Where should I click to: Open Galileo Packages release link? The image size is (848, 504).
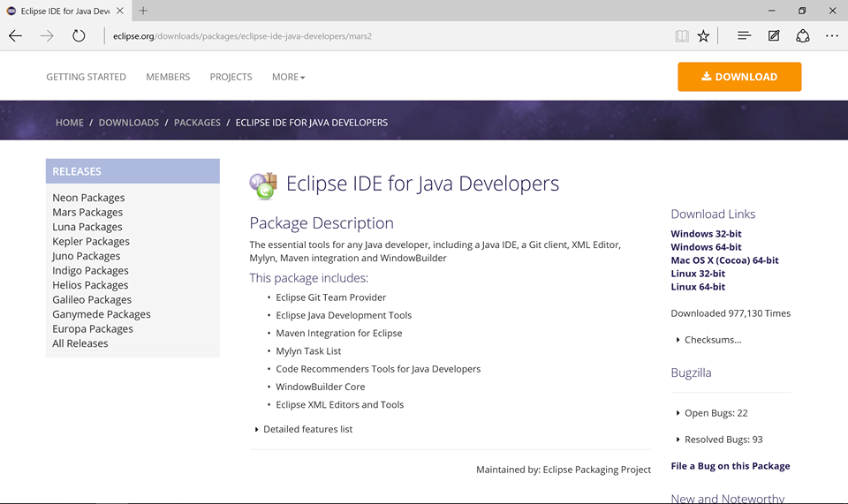point(92,300)
